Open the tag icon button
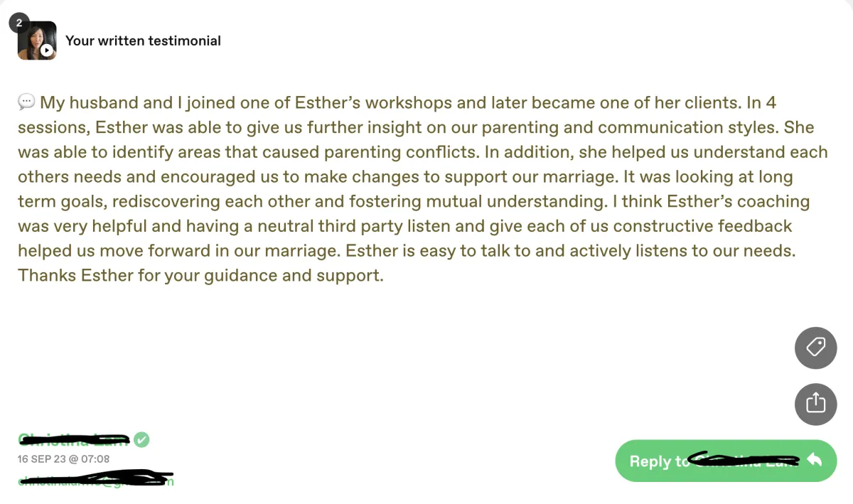The image size is (853, 504). point(815,348)
